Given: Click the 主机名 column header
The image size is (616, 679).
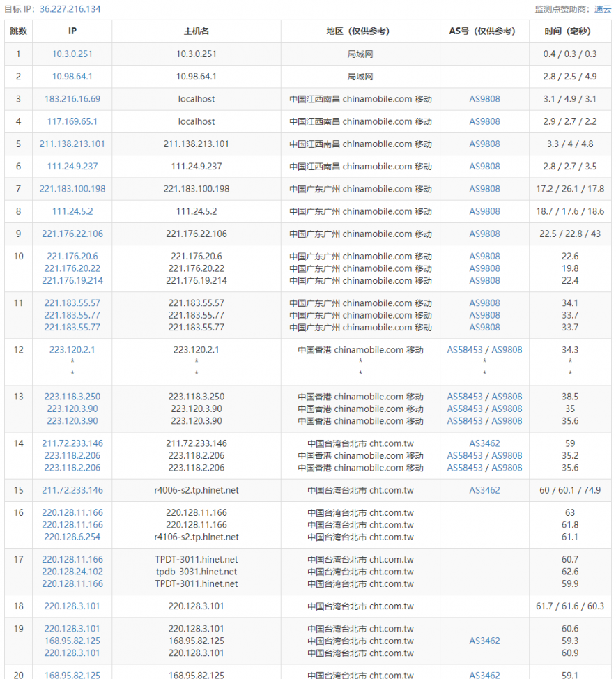Looking at the screenshot, I should pos(197,31).
